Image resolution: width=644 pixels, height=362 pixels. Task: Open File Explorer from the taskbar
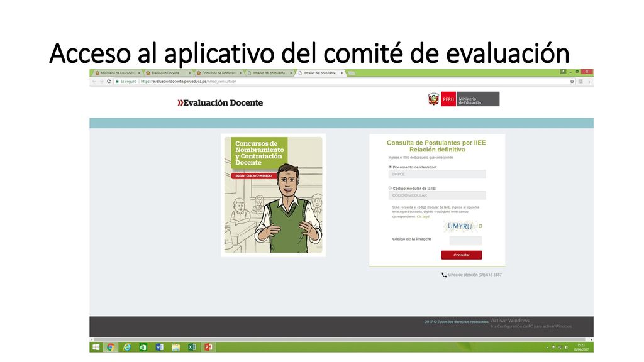176,347
